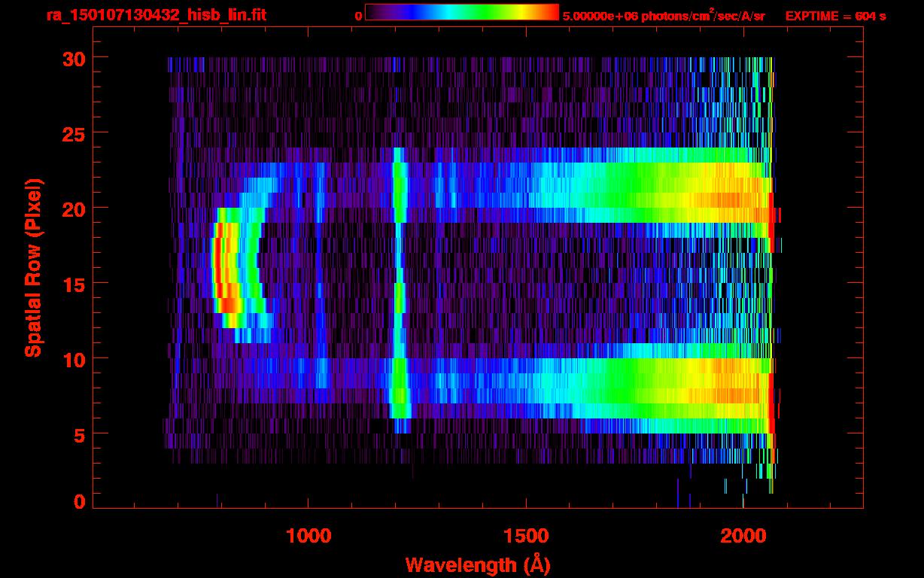This screenshot has height=578, width=924.
Task: Click the Spatial Row (Pixel) axis title
Action: [32, 267]
